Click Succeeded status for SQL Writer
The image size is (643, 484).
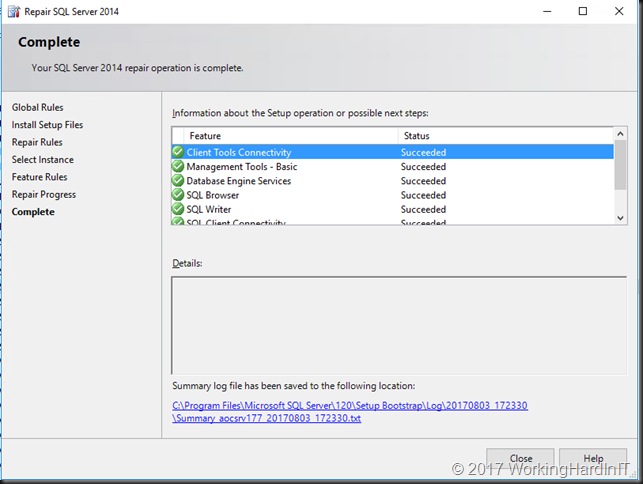point(423,209)
